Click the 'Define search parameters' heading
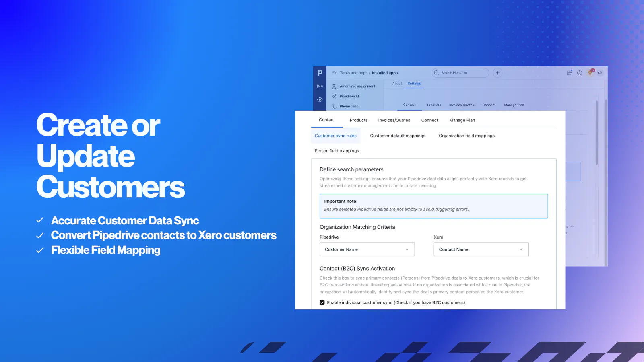This screenshot has height=362, width=644. pos(351,169)
